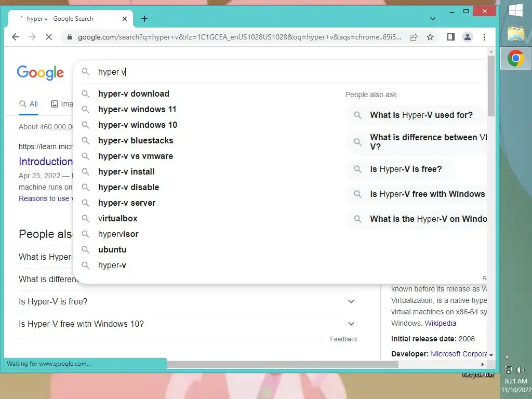Open the network icon in system tray
The height and width of the screenshot is (399, 532).
(x=508, y=369)
